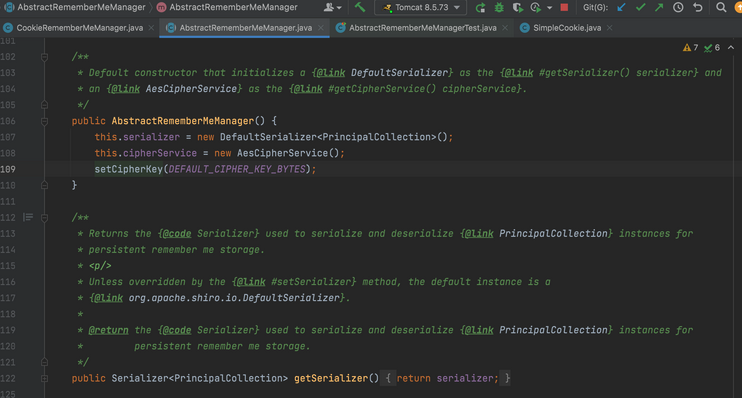Commit changes with the green Git checkmark
This screenshot has height=398, width=742.
(640, 8)
